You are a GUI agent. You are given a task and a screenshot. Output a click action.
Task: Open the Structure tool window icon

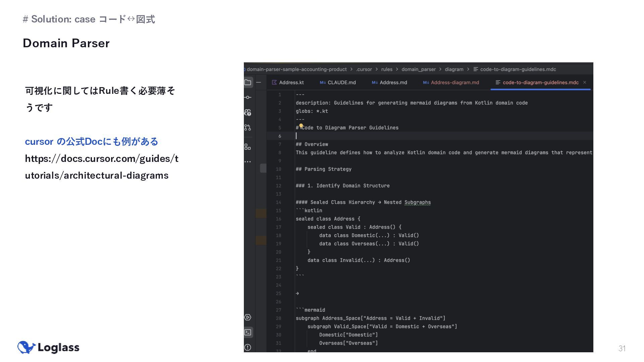click(x=248, y=147)
